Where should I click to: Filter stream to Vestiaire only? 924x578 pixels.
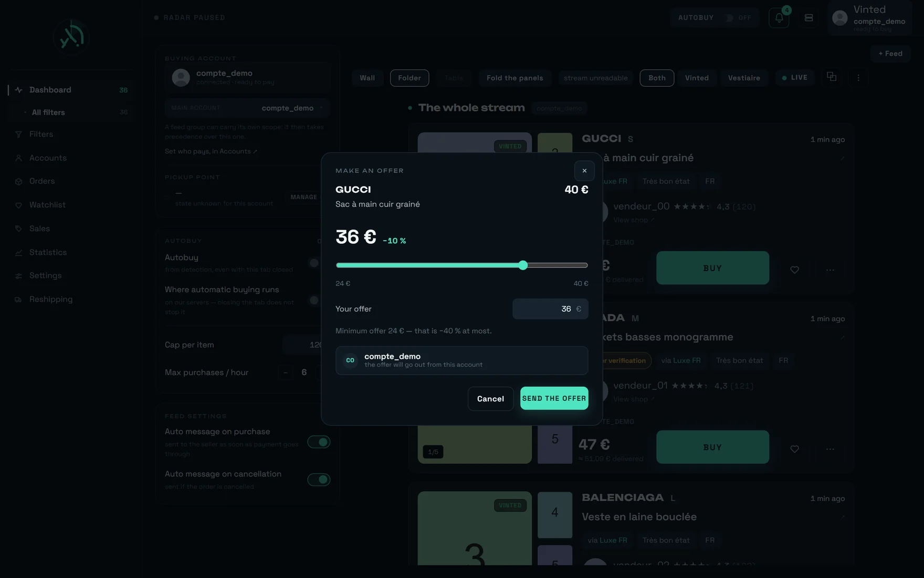click(744, 78)
